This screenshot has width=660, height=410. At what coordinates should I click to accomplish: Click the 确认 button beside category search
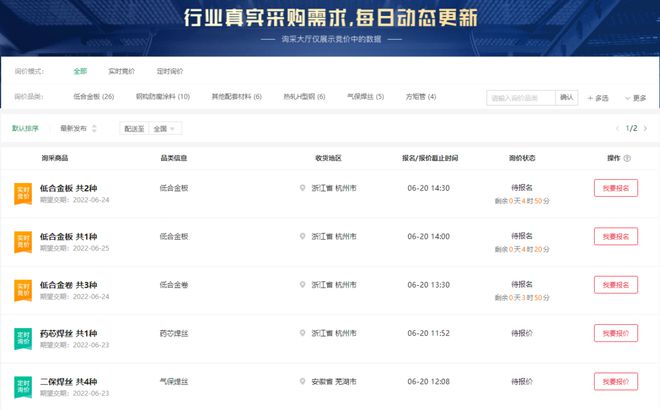click(567, 98)
